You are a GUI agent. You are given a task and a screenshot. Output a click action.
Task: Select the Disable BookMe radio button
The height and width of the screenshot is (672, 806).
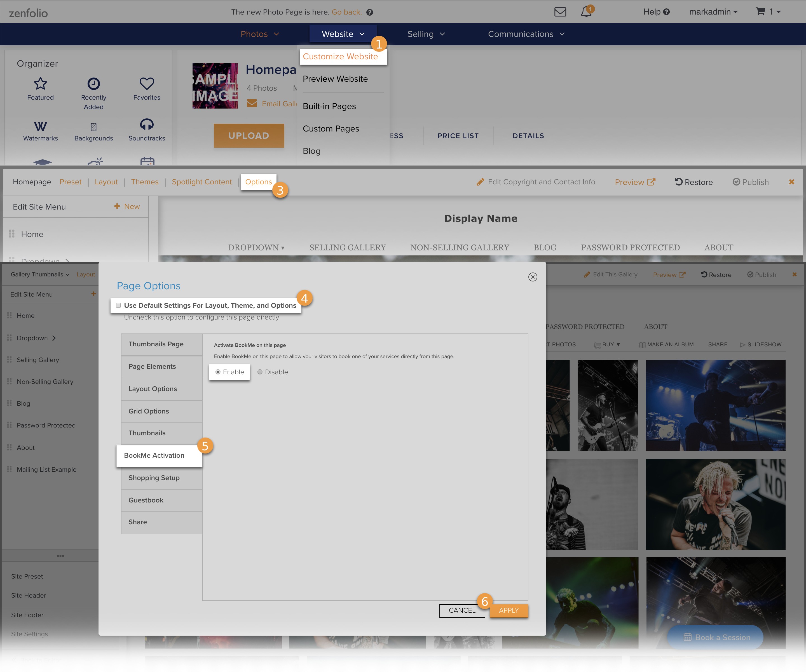pos(260,372)
